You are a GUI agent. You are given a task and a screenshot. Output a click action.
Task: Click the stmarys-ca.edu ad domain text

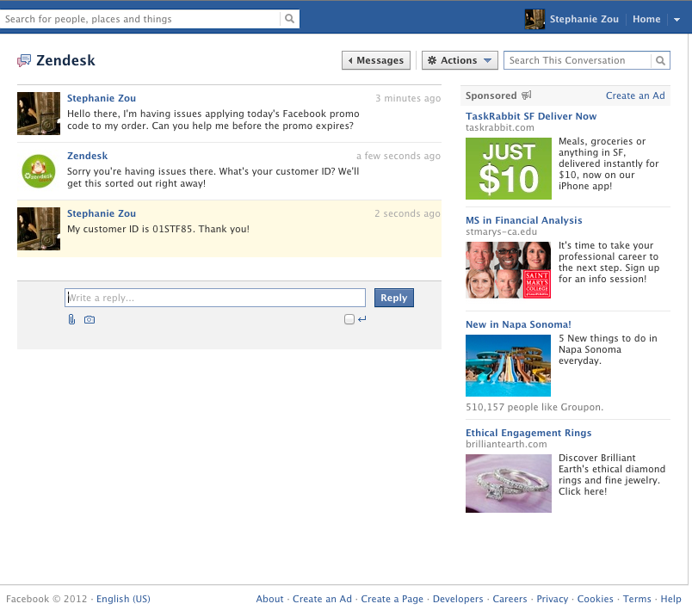point(501,231)
